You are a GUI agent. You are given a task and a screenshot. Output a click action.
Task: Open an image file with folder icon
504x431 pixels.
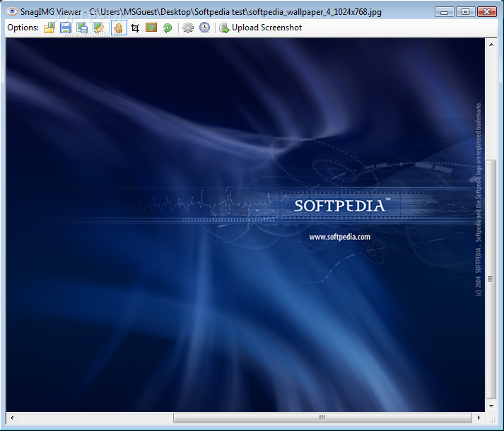coord(49,28)
